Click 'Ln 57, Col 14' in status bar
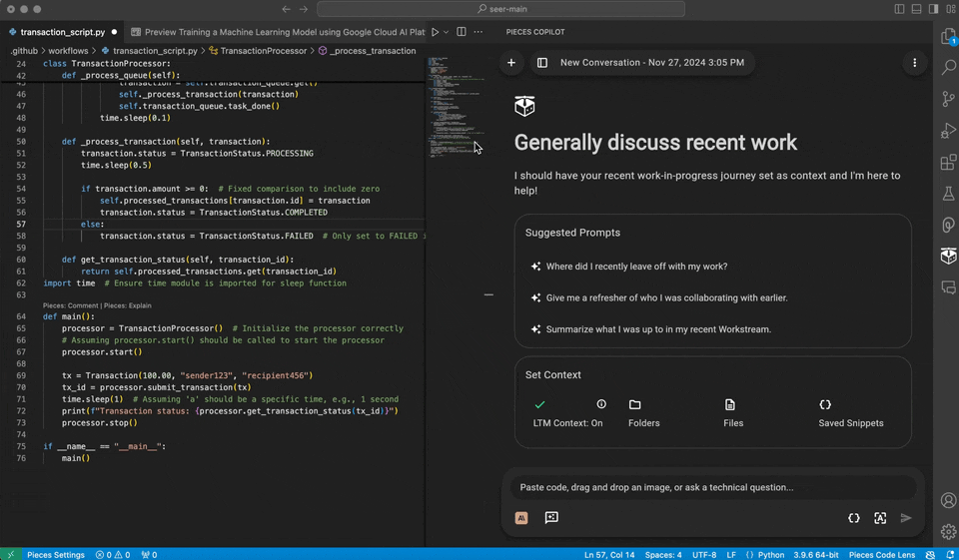This screenshot has height=560, width=959. click(x=609, y=554)
